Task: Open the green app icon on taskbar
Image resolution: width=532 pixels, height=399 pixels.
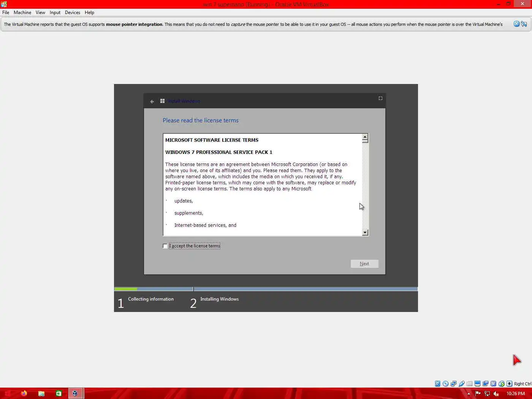Action: pos(59,393)
